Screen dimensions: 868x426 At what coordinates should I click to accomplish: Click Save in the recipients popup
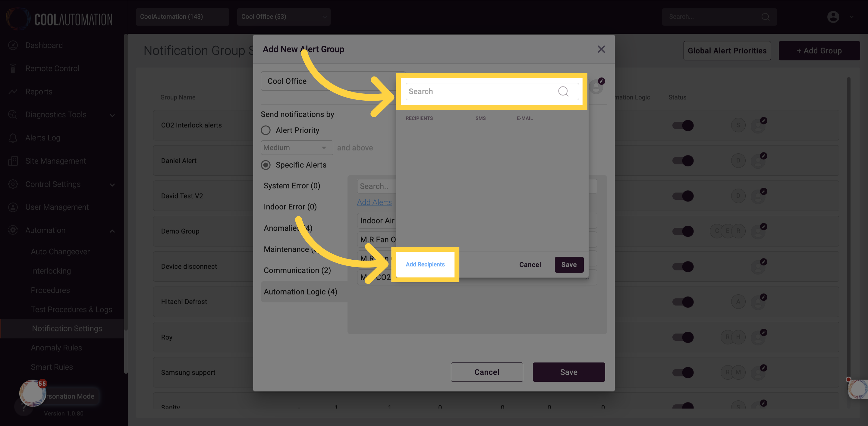pos(569,265)
